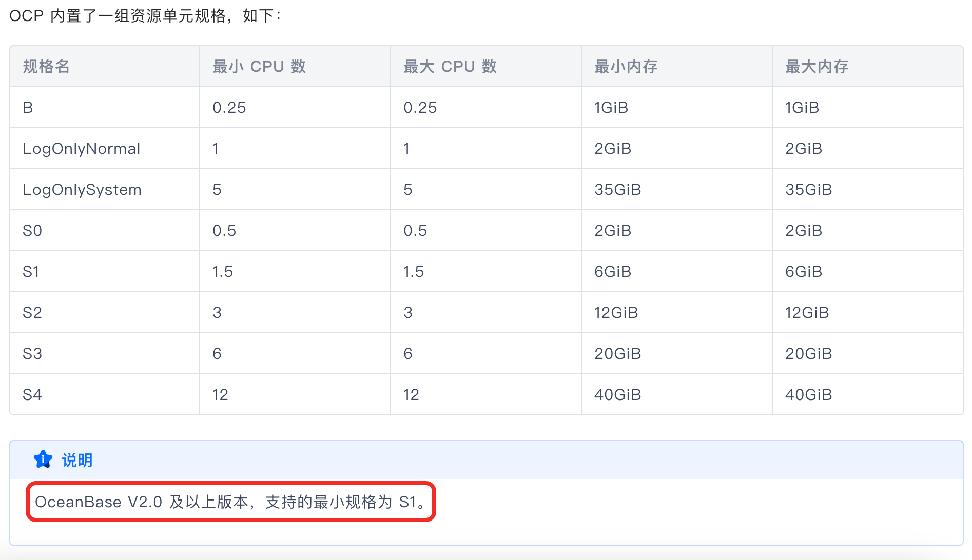Click min CPU value 6 in row S3
The image size is (972, 560).
pos(217,354)
